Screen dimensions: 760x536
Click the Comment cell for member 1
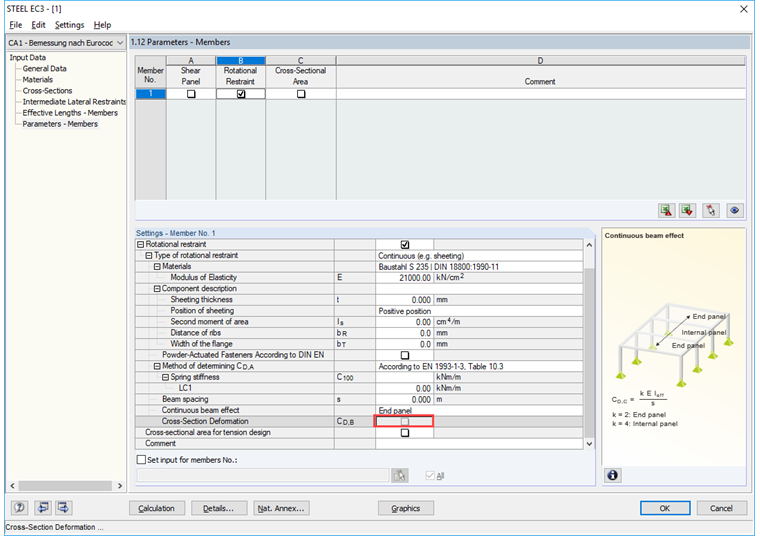click(540, 94)
